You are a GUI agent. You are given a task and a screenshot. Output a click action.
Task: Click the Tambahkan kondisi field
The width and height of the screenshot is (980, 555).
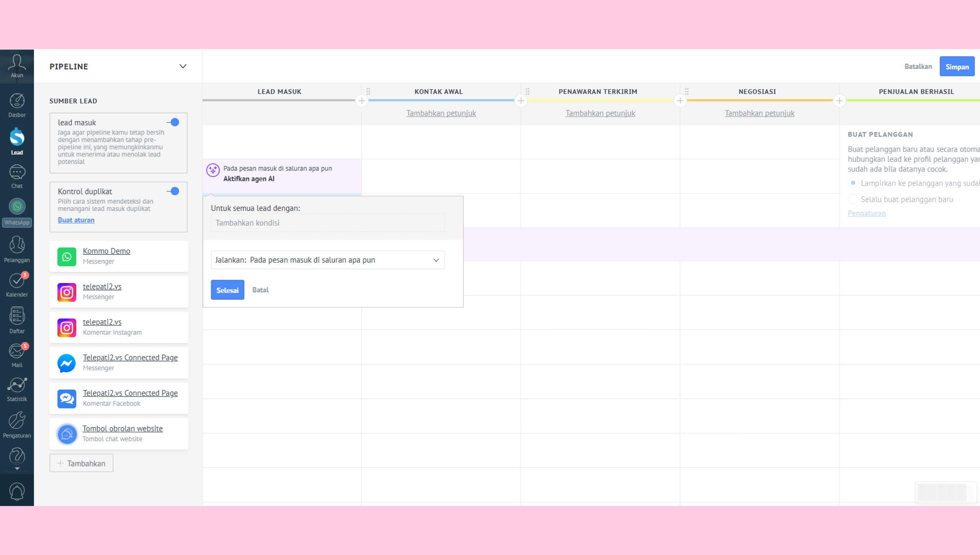(328, 223)
